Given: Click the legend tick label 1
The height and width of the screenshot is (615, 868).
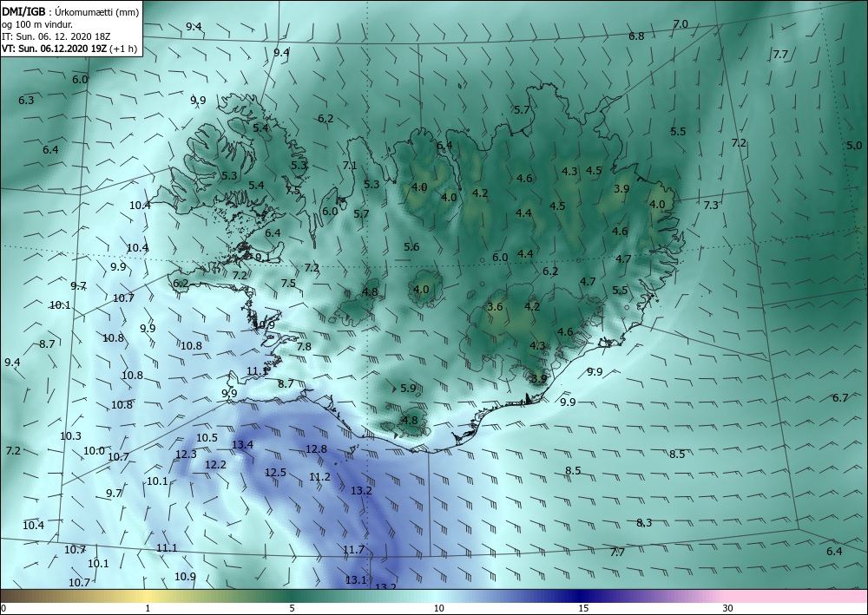Looking at the screenshot, I should pos(148,608).
